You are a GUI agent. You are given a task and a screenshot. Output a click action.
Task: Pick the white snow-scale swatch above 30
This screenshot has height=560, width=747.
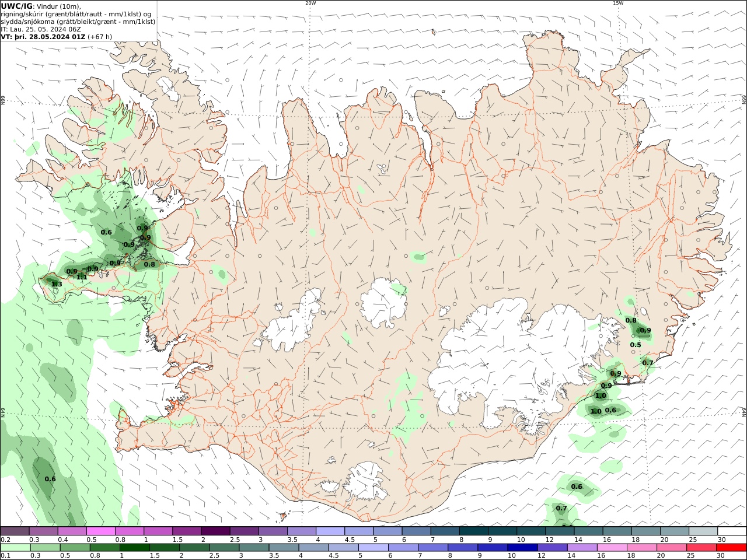[x=732, y=531]
